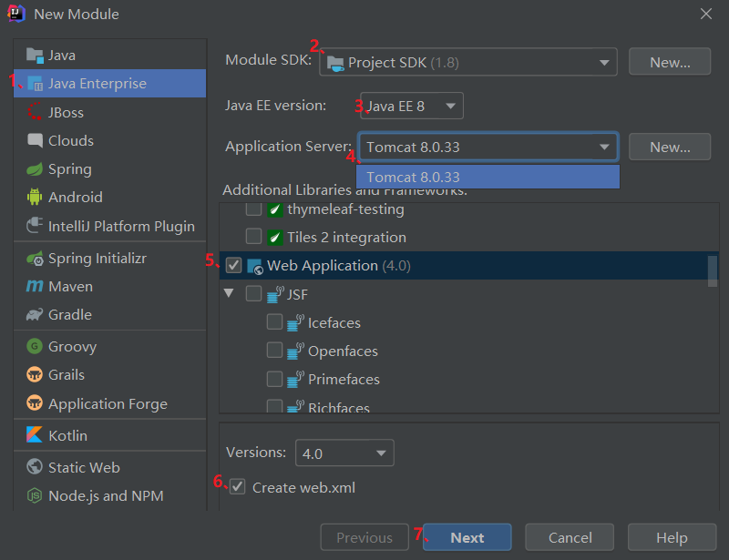Select Grails module type
Image resolution: width=729 pixels, height=560 pixels.
[109, 374]
